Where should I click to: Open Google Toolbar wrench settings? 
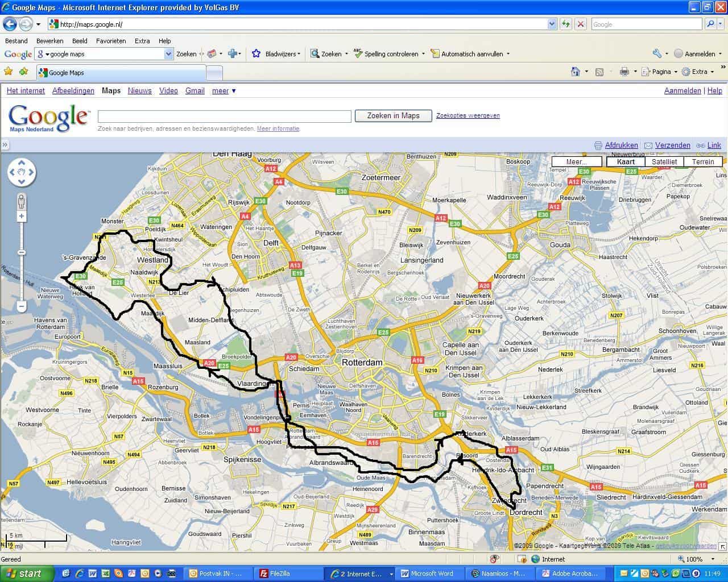[657, 53]
